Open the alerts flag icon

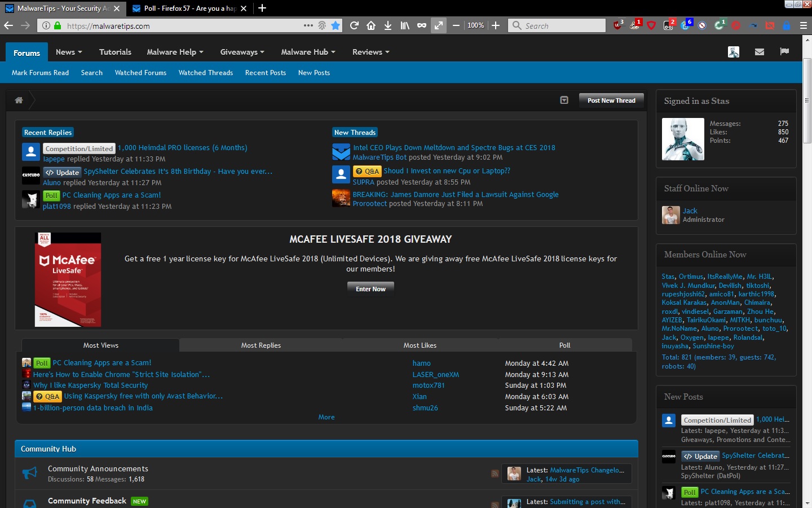784,51
